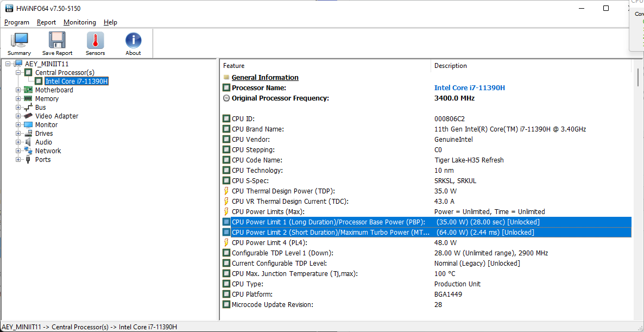644x332 pixels.
Task: Click the lightning icon beside CPU VR Thermal Design Current
Action: click(x=226, y=202)
